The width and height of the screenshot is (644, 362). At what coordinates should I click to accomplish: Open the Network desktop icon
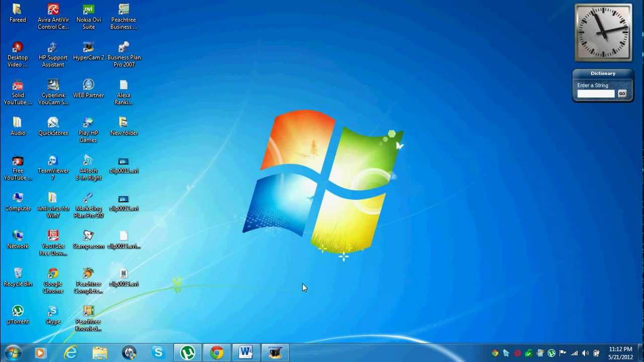click(18, 240)
